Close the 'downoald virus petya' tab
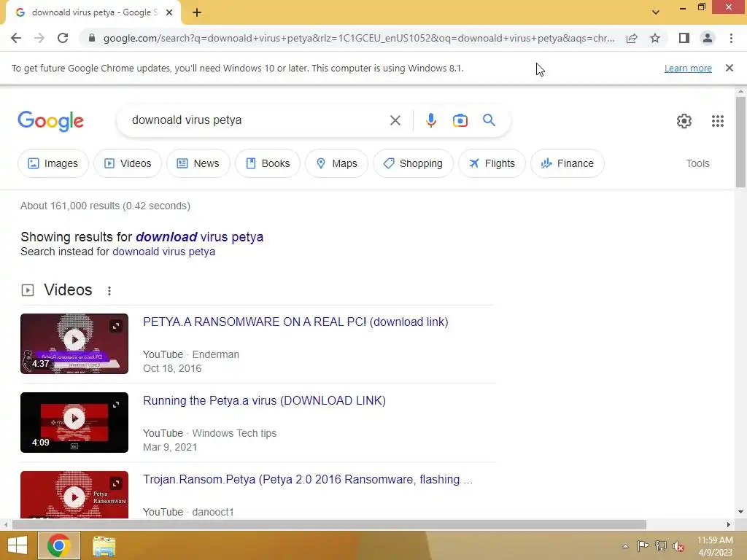The width and height of the screenshot is (747, 560). click(169, 13)
